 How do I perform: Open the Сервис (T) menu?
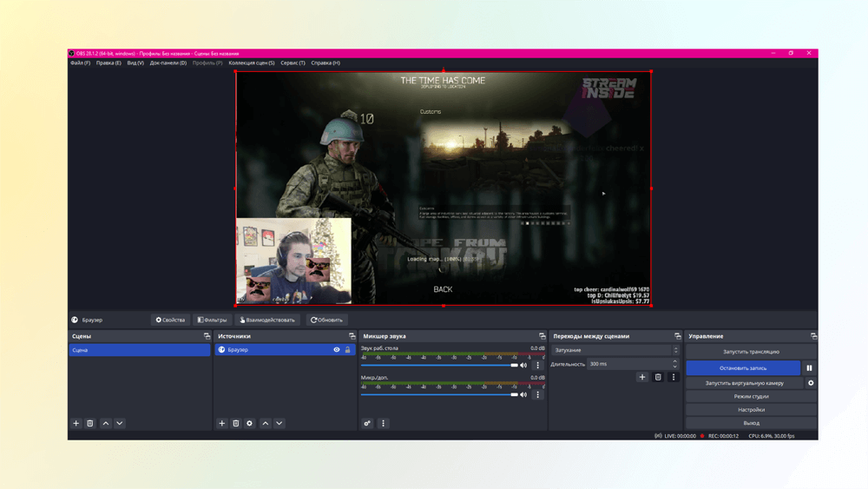click(293, 63)
